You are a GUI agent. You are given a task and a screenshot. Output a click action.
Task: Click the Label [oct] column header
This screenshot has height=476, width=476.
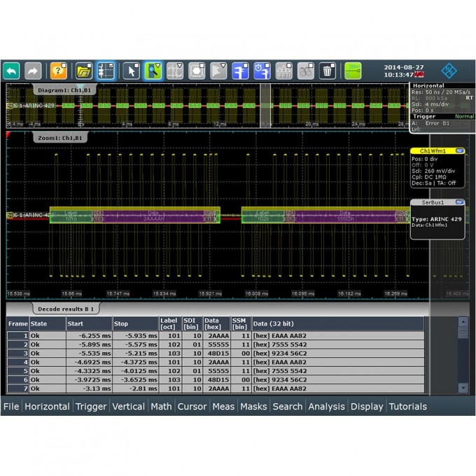(170, 323)
